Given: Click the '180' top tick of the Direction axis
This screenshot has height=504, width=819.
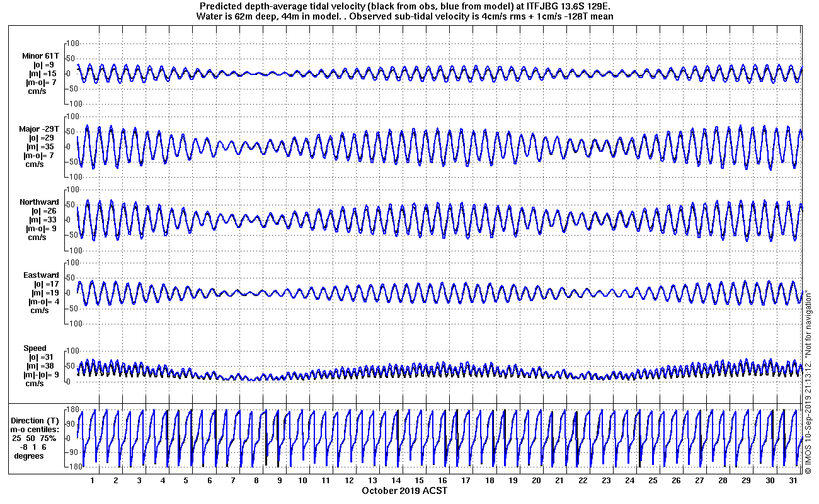Looking at the screenshot, I should point(71,410).
